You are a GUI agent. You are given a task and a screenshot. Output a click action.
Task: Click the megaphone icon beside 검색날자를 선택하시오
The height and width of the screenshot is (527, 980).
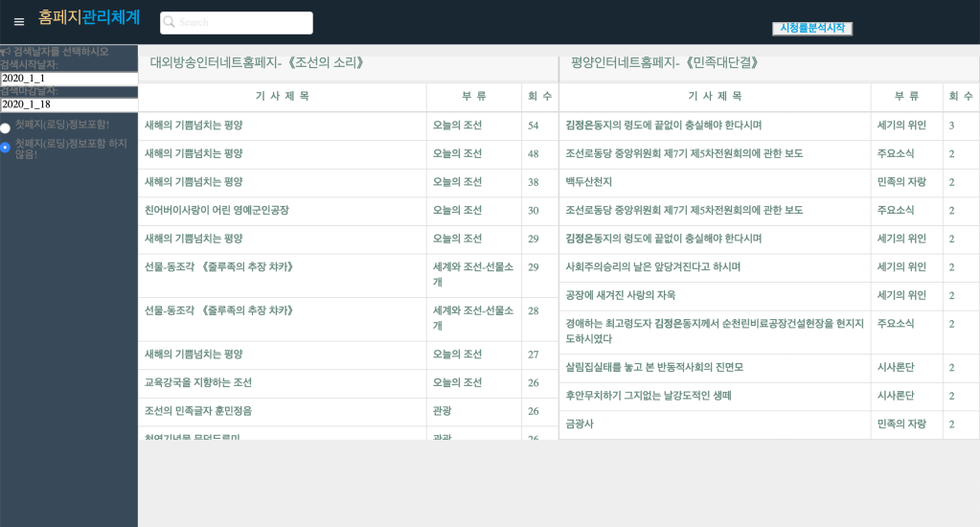pos(5,52)
